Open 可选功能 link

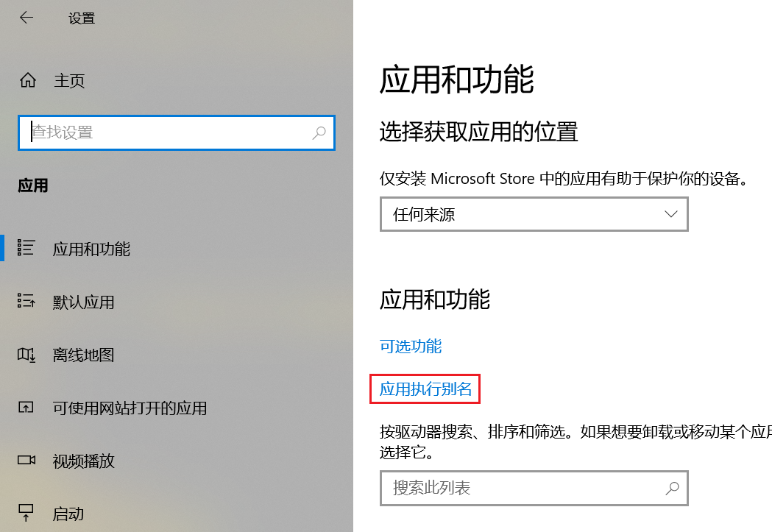coord(410,346)
